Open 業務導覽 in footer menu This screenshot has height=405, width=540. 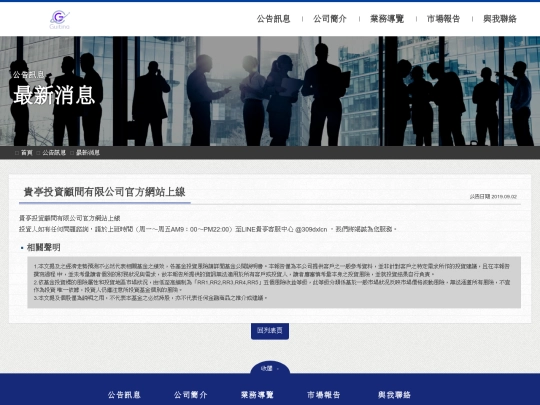pyautogui.click(x=257, y=395)
